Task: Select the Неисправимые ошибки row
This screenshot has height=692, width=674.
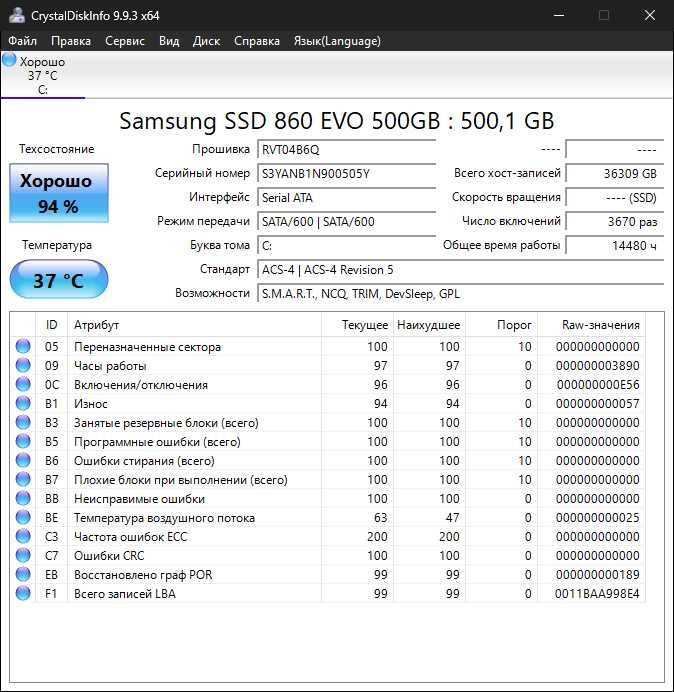Action: point(328,498)
